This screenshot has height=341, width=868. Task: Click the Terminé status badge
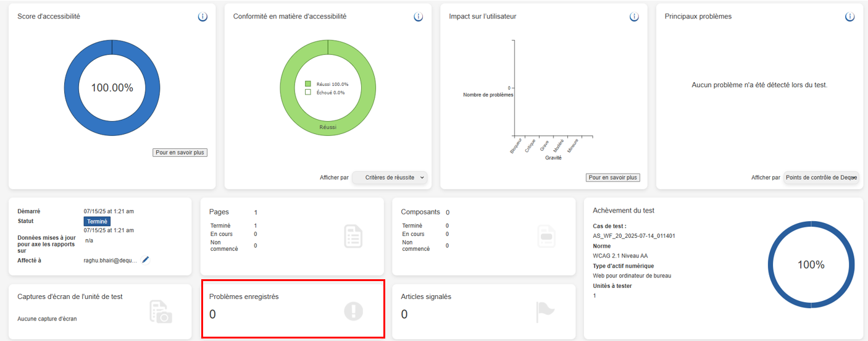(x=97, y=221)
